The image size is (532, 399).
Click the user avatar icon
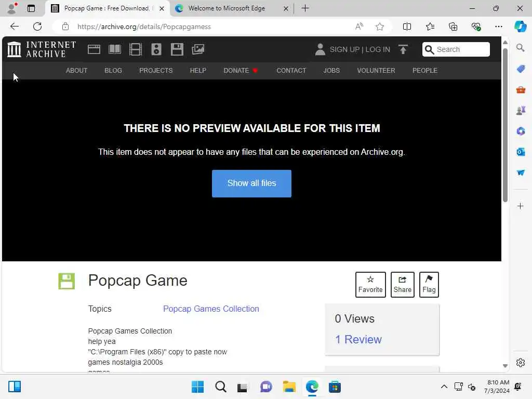coord(320,49)
